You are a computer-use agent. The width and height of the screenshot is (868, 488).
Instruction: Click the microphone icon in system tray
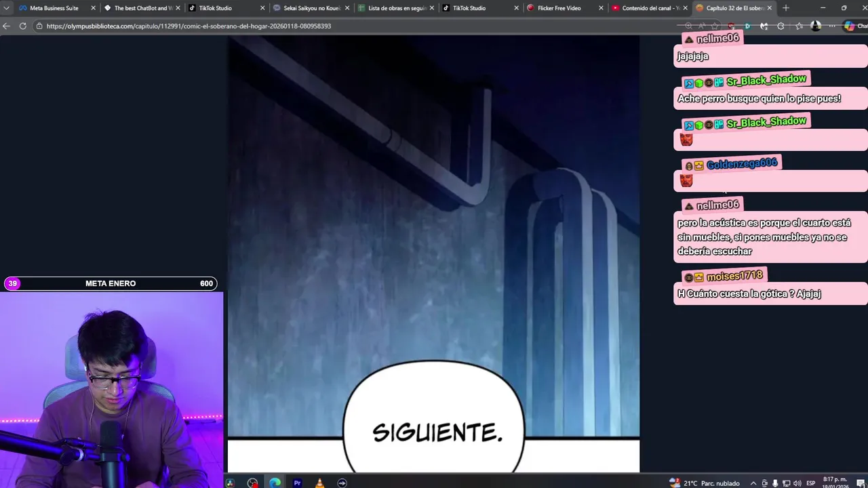(x=775, y=483)
